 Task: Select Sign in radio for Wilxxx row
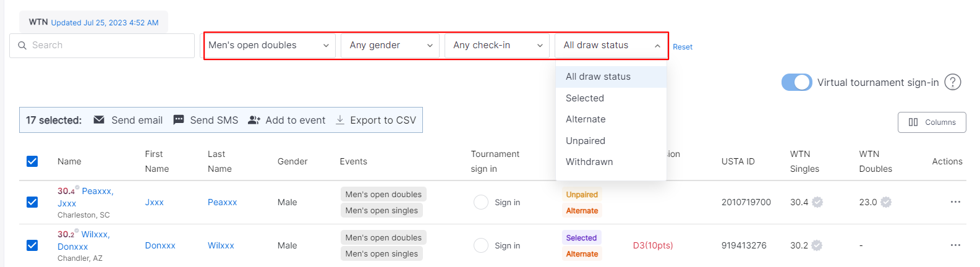[x=481, y=245]
